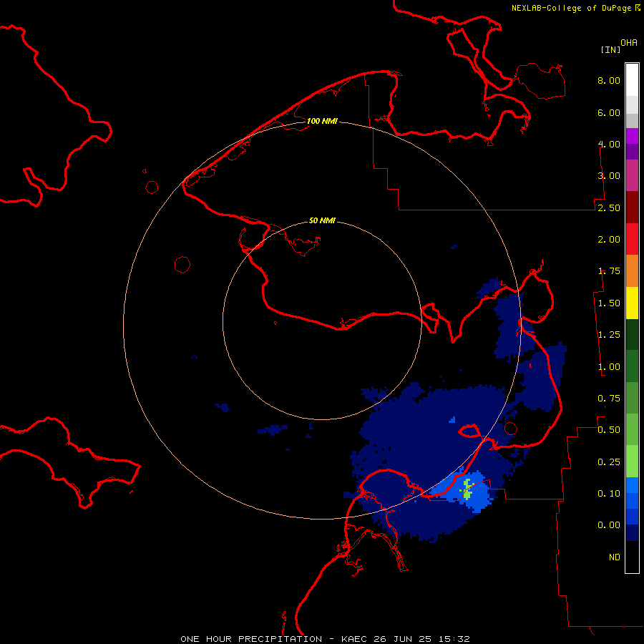This screenshot has width=644, height=644.
Task: Click the 1.50 legend value
Action: [x=609, y=303]
